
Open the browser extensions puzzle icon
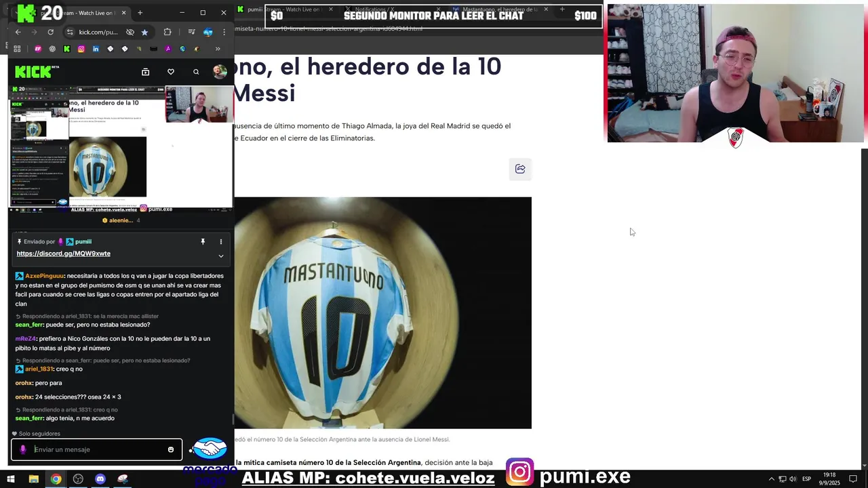167,32
